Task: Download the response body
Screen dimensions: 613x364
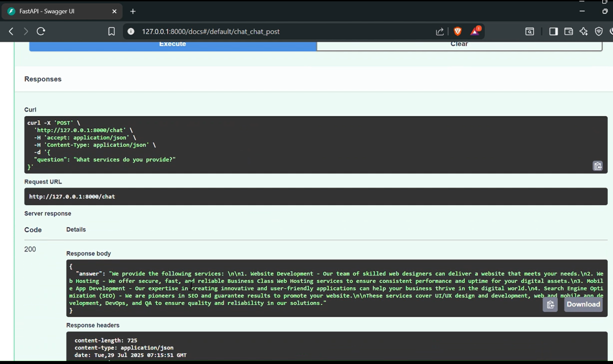Action: (x=583, y=304)
